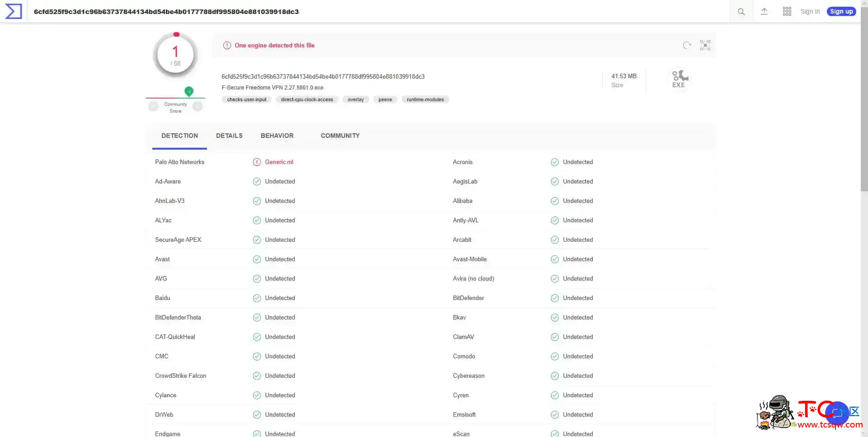868x437 pixels.
Task: Click Alibaba undetected check icon
Action: (x=555, y=201)
